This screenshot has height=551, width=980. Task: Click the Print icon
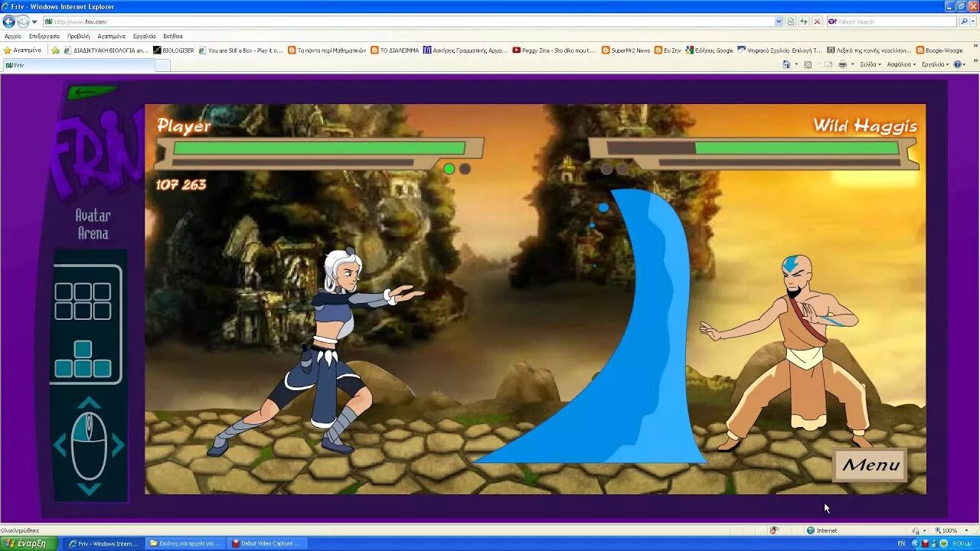(842, 64)
